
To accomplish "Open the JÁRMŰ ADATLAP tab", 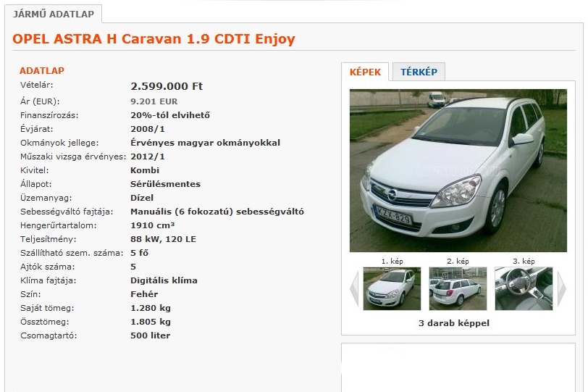I will coord(54,14).
